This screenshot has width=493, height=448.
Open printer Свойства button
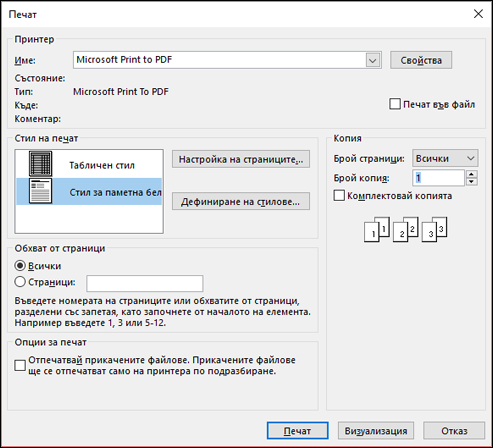(x=421, y=60)
